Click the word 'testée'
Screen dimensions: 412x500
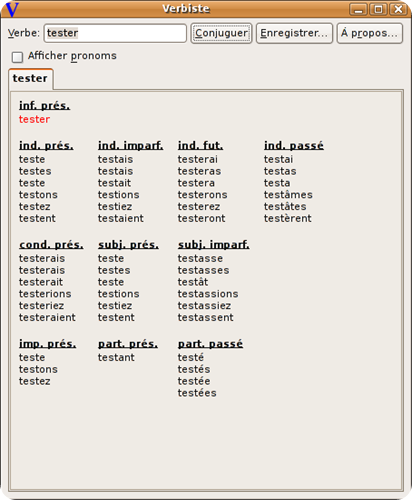194,381
